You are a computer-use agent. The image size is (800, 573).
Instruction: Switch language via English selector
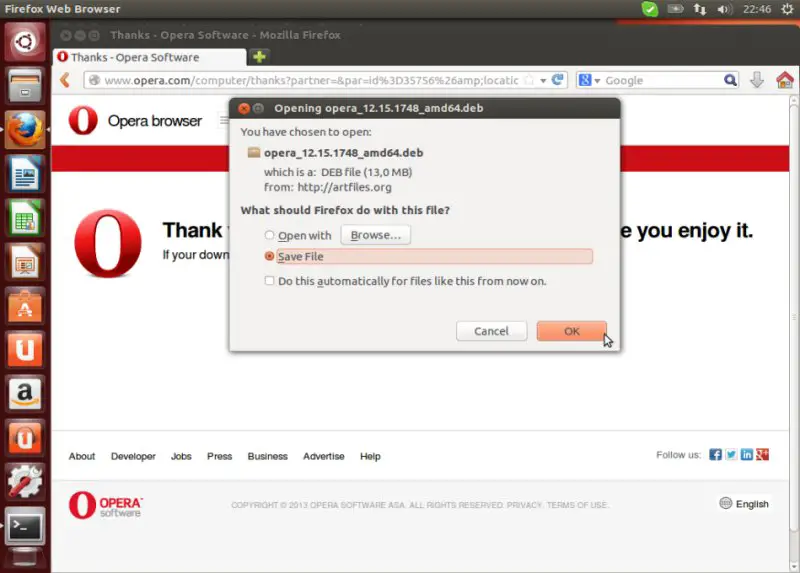(x=744, y=504)
